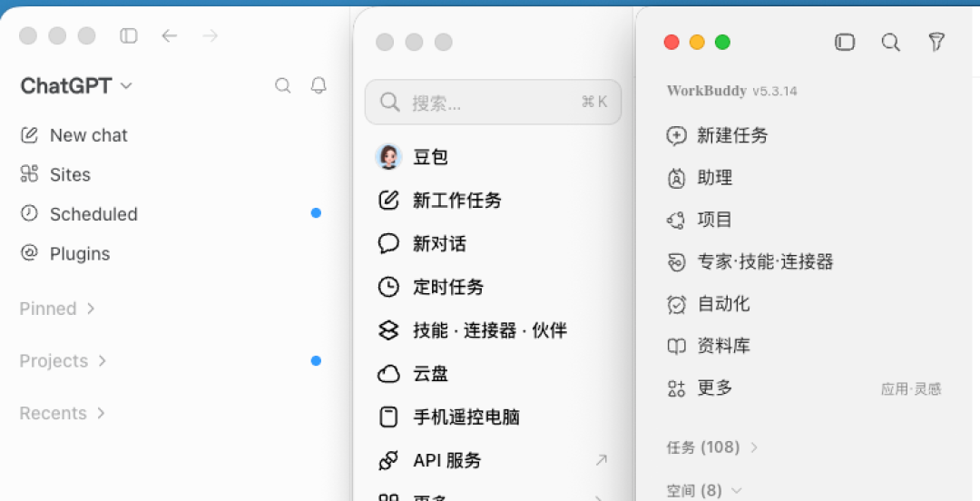Image resolution: width=980 pixels, height=501 pixels.
Task: Click the 云盘 cloud icon
Action: click(x=388, y=374)
